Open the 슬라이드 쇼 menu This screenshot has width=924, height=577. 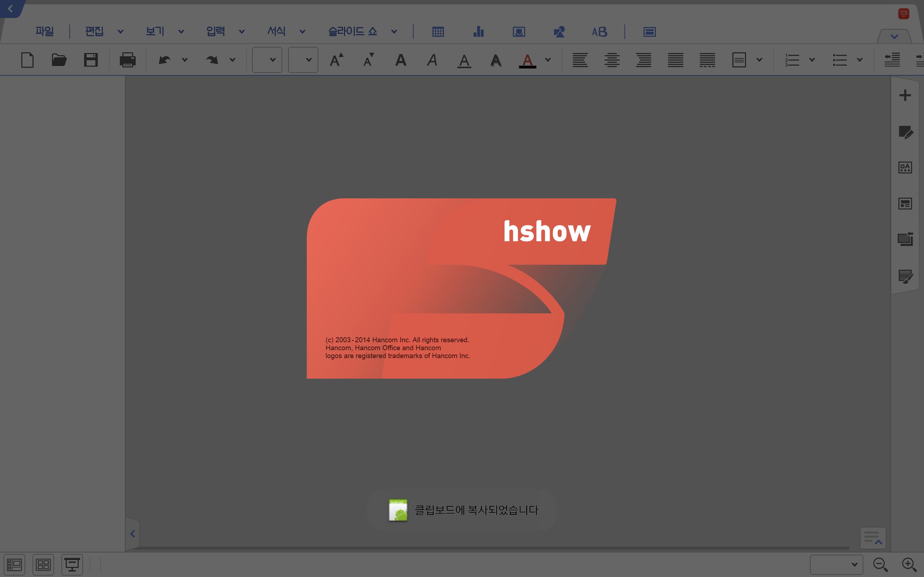[x=353, y=31]
